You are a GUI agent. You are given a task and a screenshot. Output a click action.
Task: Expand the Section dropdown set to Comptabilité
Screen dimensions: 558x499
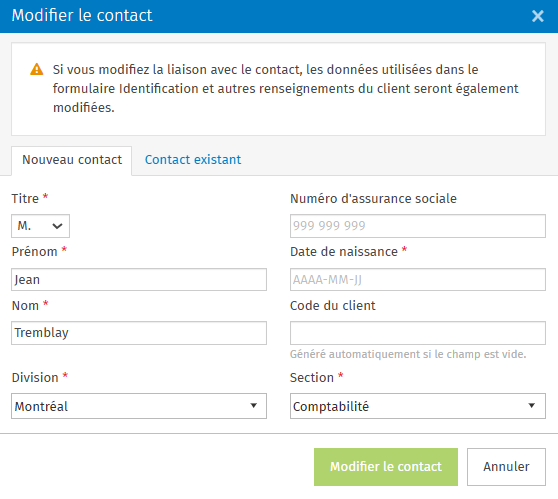[x=417, y=406]
